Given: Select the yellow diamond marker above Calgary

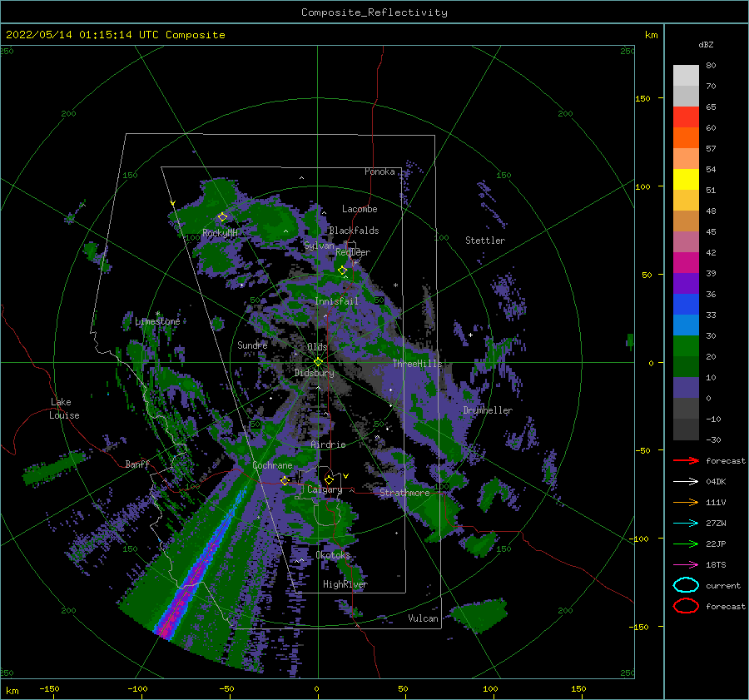Looking at the screenshot, I should coord(329,479).
